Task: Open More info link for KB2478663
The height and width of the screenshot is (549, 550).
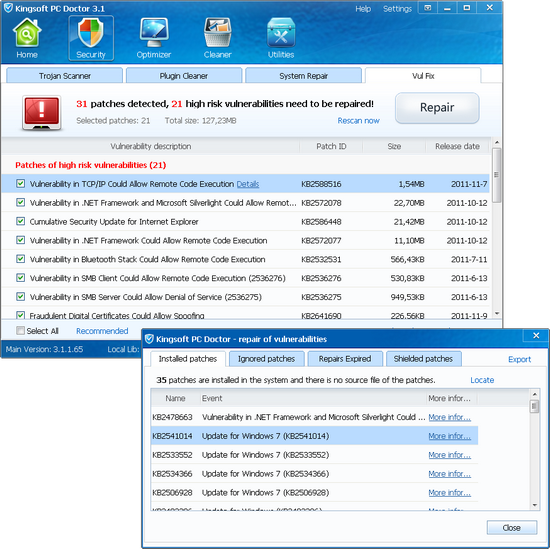Action: [450, 417]
